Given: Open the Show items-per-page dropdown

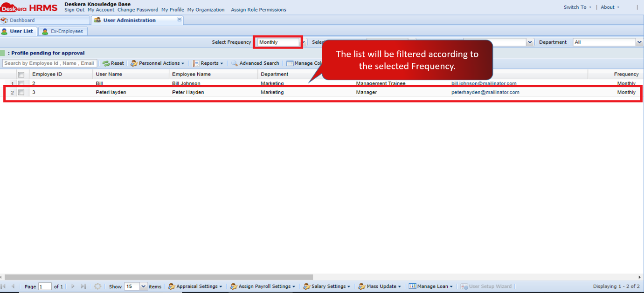Looking at the screenshot, I should 143,286.
